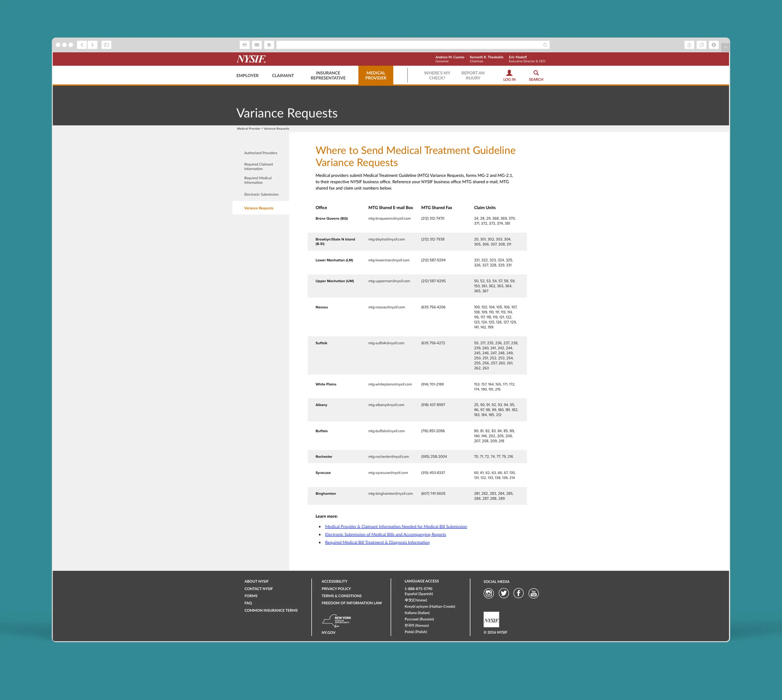
Task: Click the mail icon in browser toolbar
Action: pyautogui.click(x=257, y=45)
